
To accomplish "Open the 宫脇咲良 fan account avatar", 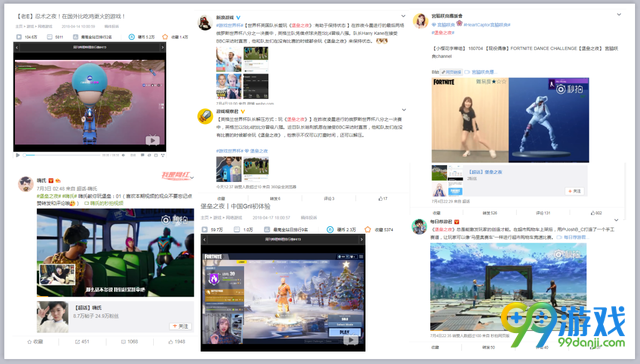I will (x=420, y=20).
